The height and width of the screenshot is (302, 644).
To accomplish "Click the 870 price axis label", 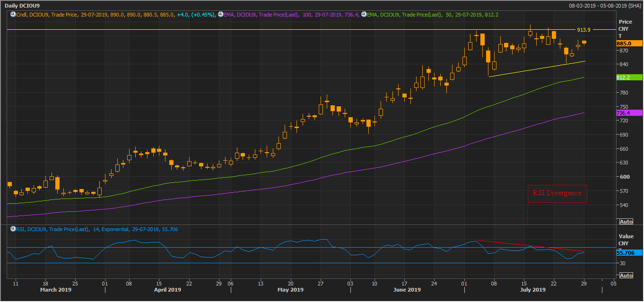I will click(623, 51).
